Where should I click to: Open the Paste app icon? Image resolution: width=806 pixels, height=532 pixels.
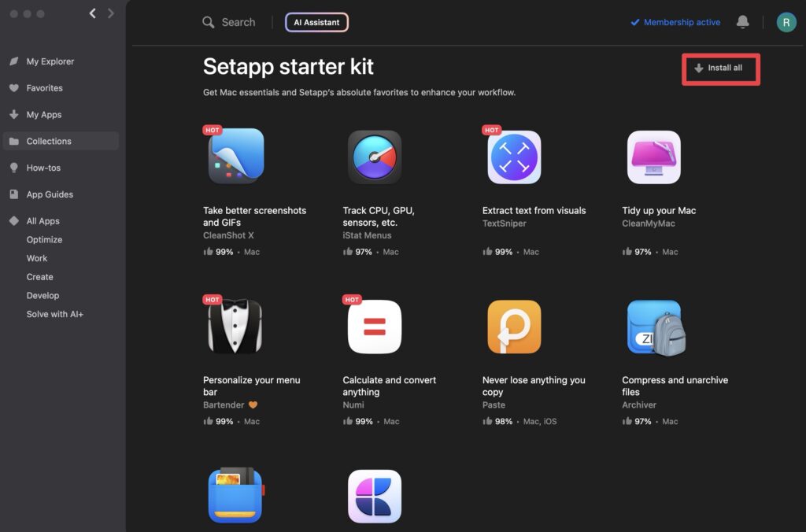pos(514,327)
